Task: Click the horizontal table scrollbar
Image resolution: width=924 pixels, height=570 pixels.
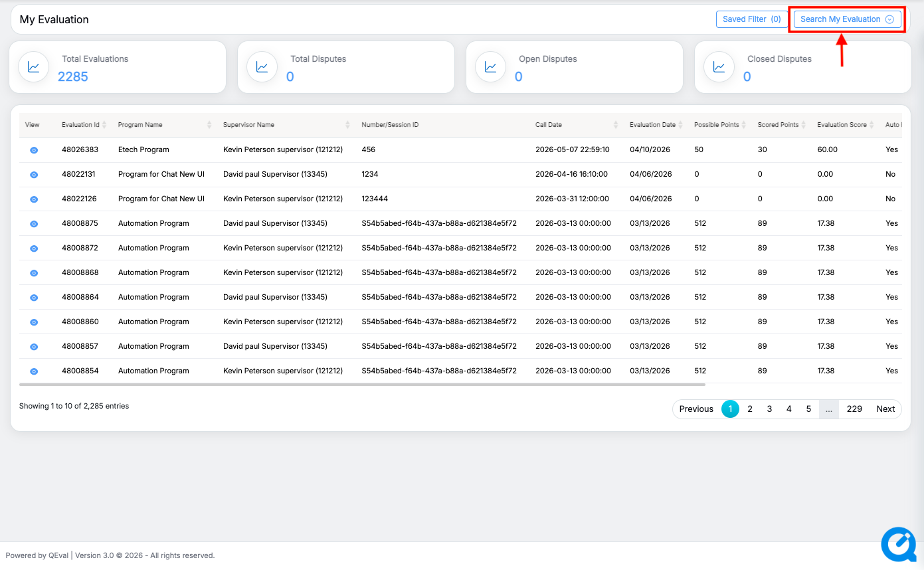Action: (362, 384)
